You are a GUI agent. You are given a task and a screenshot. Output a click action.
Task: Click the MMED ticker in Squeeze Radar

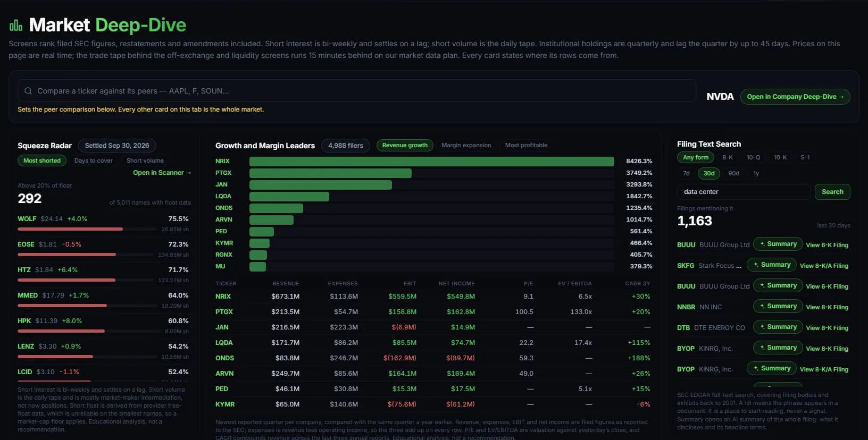(x=28, y=295)
